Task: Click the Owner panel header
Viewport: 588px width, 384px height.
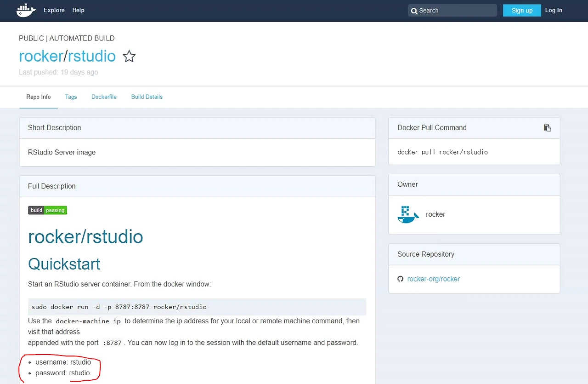Action: tap(474, 184)
